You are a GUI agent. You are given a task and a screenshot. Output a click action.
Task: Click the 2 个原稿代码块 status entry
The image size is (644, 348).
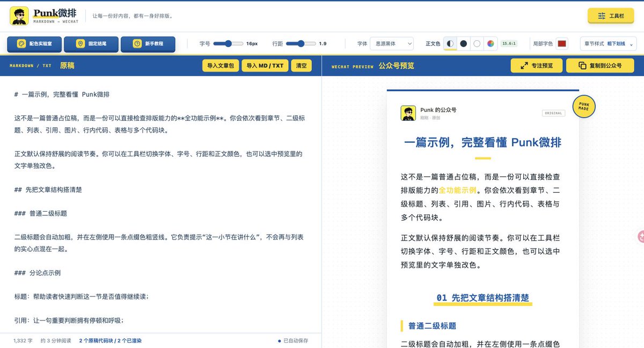(x=110, y=340)
